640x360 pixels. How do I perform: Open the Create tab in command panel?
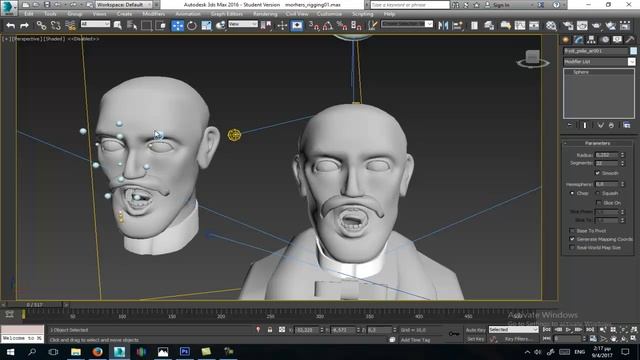(566, 40)
